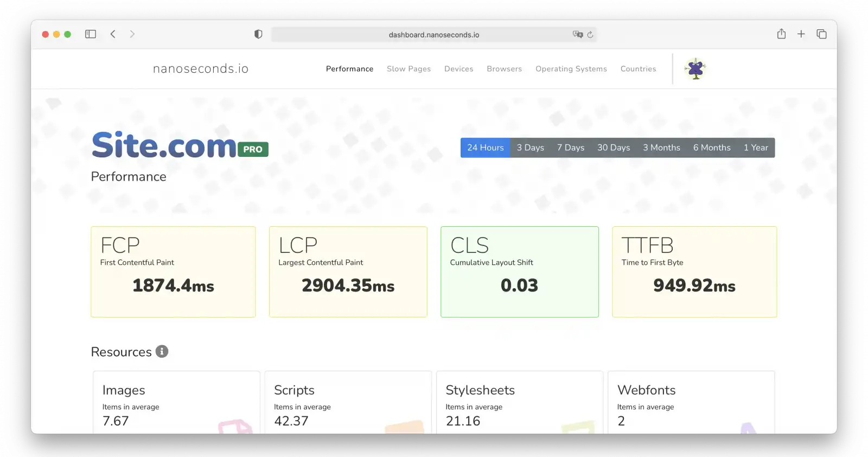Image resolution: width=868 pixels, height=457 pixels.
Task: Open the LCP Largest Contentful Paint card
Action: [x=348, y=272]
